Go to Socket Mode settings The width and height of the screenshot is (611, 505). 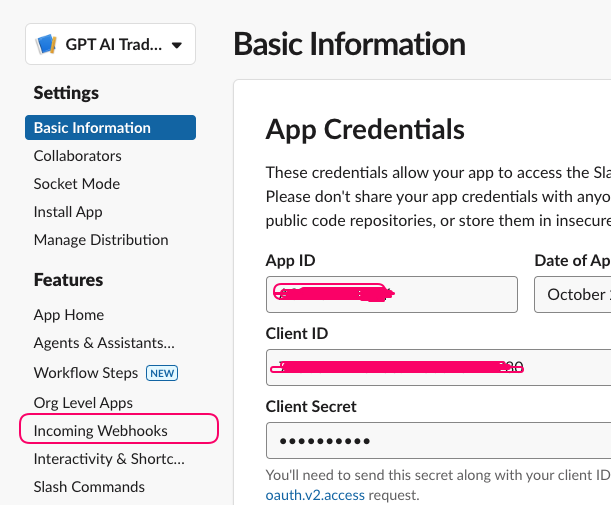(x=77, y=184)
